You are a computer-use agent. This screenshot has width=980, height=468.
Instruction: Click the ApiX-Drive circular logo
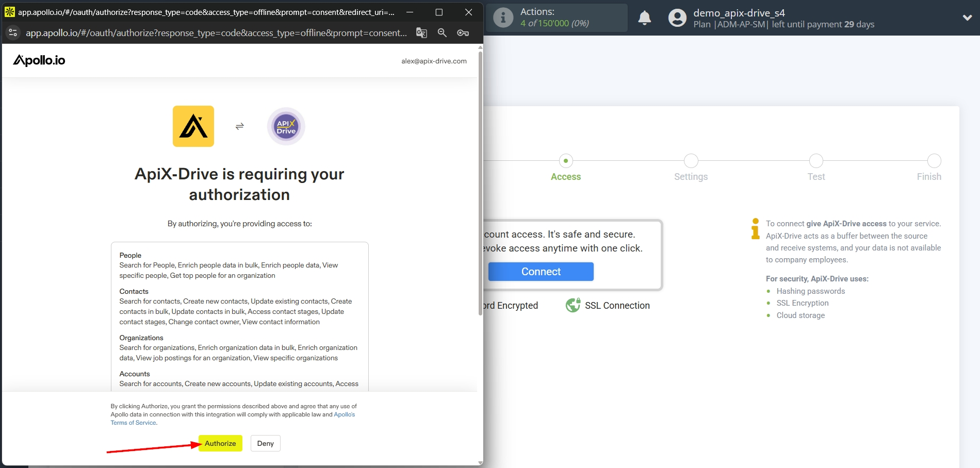285,126
